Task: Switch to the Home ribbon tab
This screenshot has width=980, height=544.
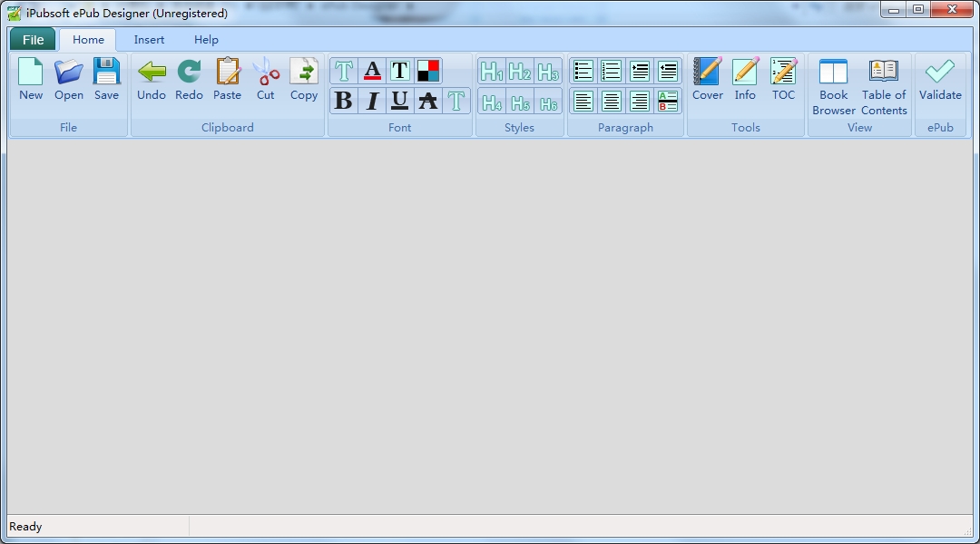Action: pyautogui.click(x=88, y=40)
